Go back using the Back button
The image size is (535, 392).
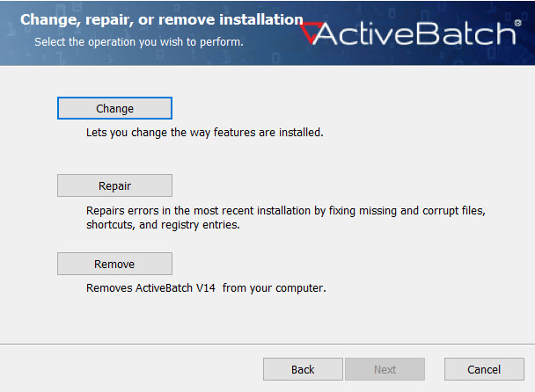(x=303, y=369)
